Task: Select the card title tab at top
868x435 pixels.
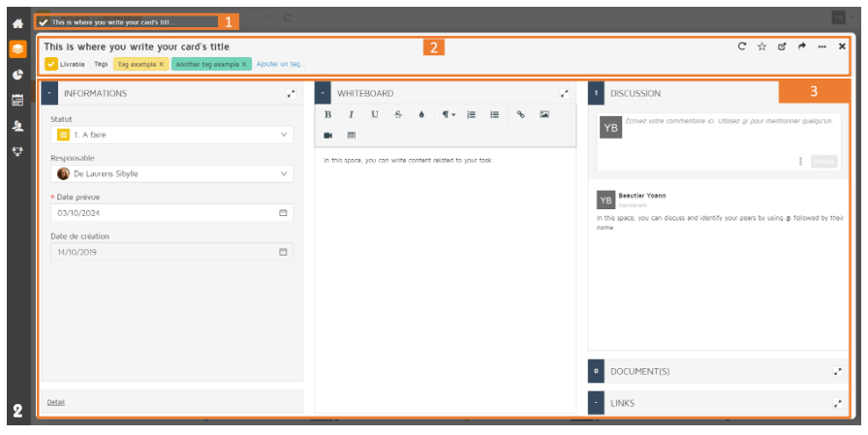Action: (126, 21)
